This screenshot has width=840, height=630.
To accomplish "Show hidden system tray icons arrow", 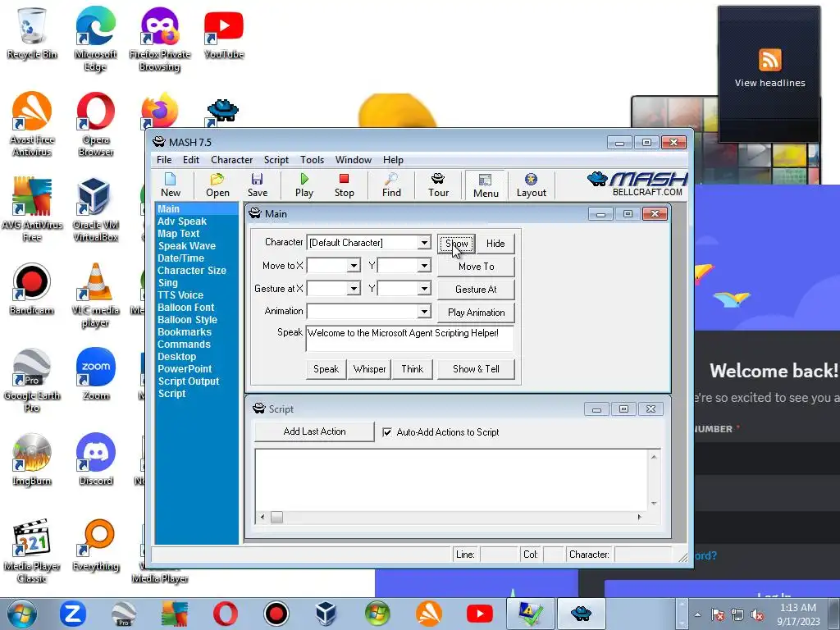I will 697,614.
